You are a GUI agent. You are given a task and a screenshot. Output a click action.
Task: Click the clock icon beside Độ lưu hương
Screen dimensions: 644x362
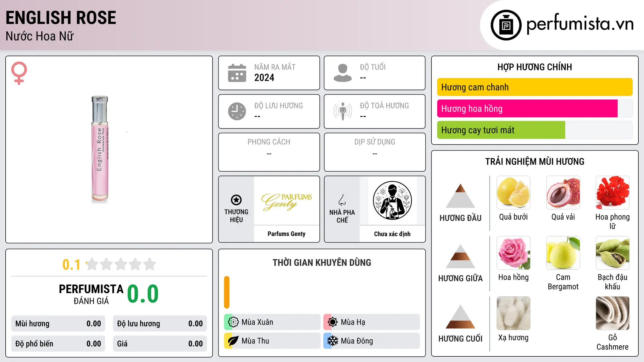(x=237, y=111)
